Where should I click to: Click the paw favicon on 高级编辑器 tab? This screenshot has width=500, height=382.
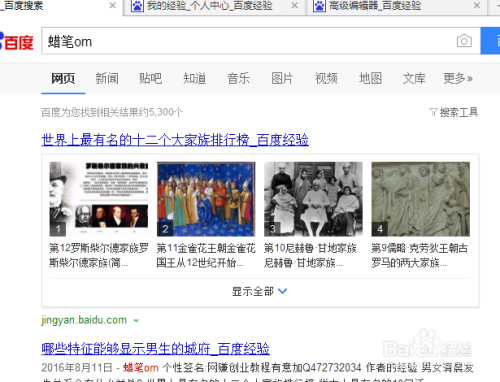tap(319, 6)
